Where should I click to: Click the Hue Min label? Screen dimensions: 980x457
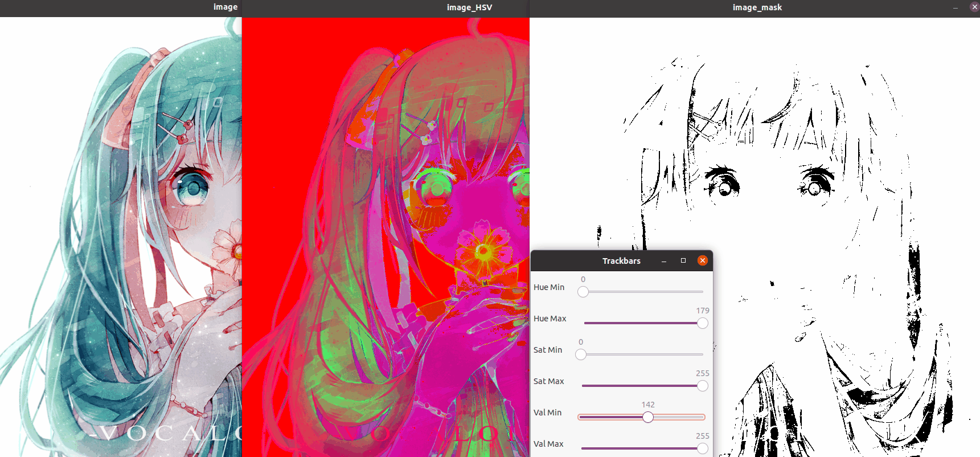click(x=549, y=287)
